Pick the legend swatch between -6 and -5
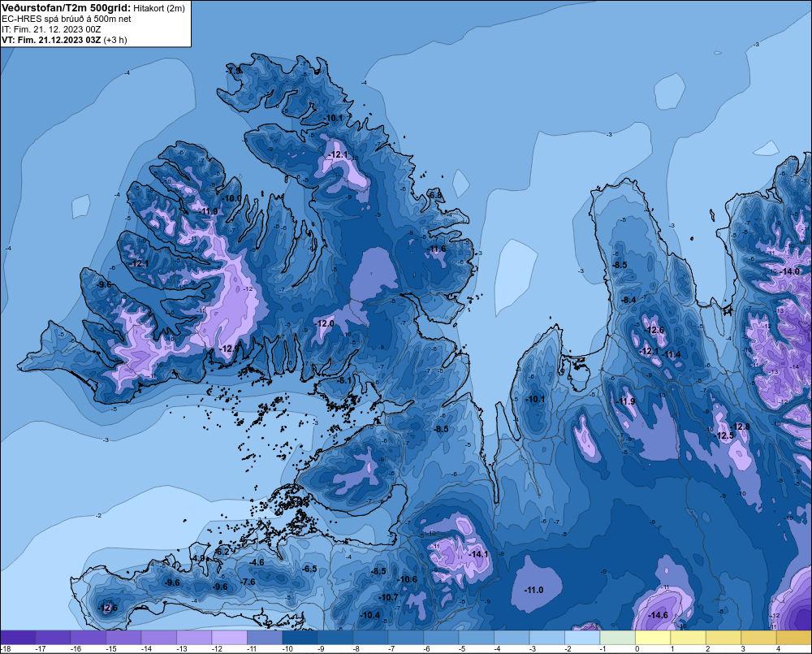The height and width of the screenshot is (654, 812). [441, 638]
